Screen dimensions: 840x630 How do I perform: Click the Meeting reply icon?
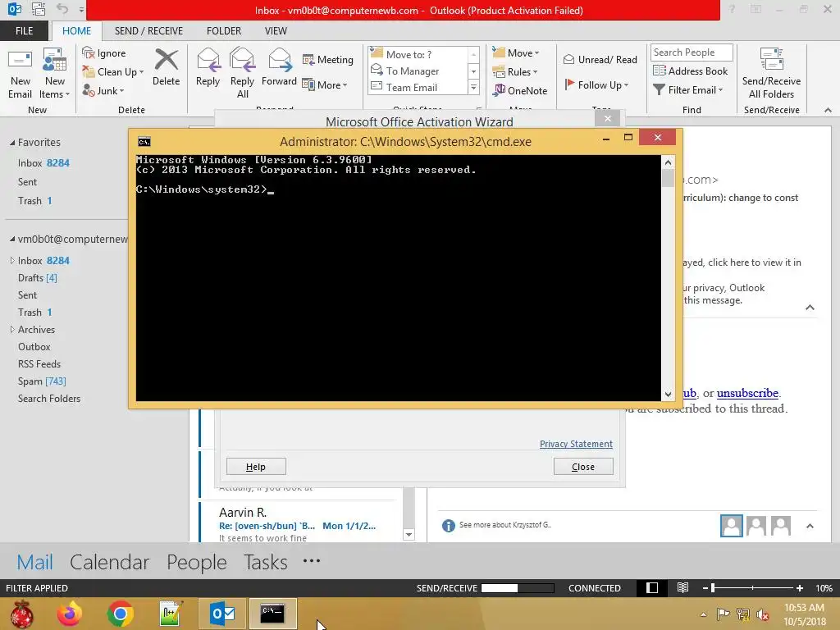click(328, 59)
